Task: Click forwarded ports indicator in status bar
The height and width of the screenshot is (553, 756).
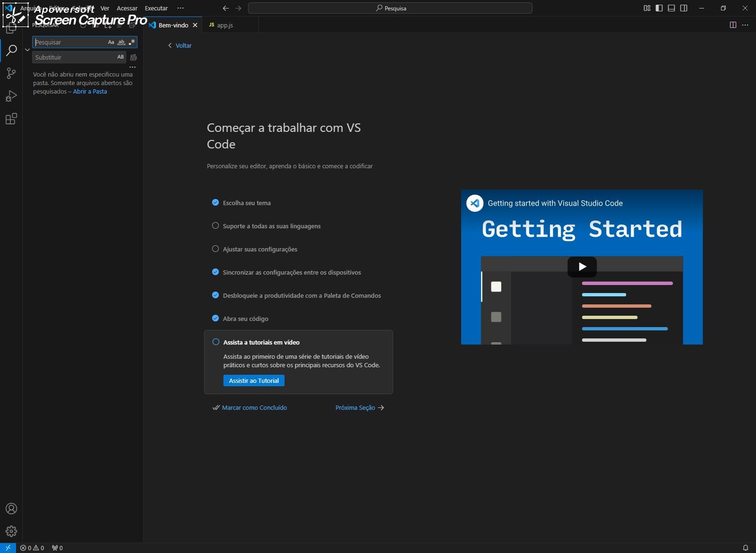Action: [x=57, y=548]
